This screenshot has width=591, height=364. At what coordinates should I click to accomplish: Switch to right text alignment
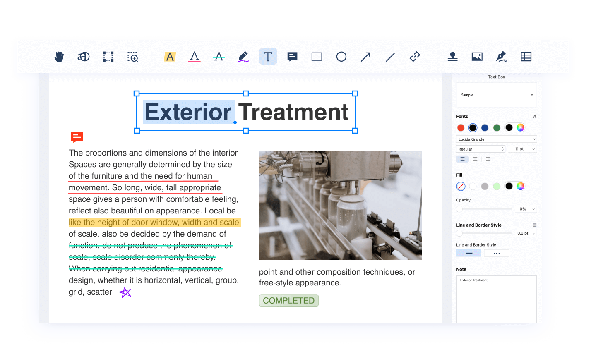pyautogui.click(x=488, y=159)
